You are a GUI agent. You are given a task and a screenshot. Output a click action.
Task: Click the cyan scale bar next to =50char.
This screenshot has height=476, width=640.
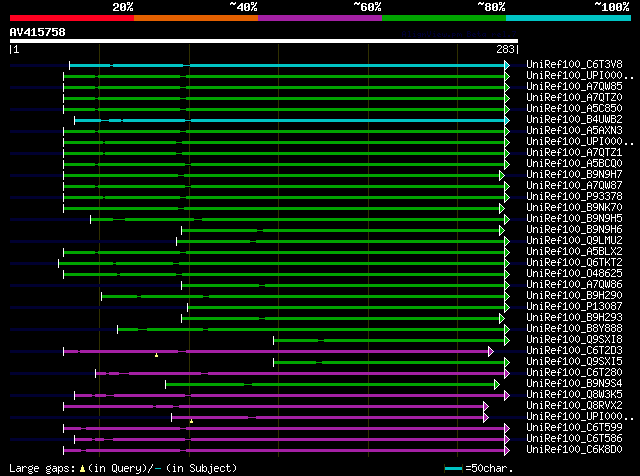tap(453, 468)
